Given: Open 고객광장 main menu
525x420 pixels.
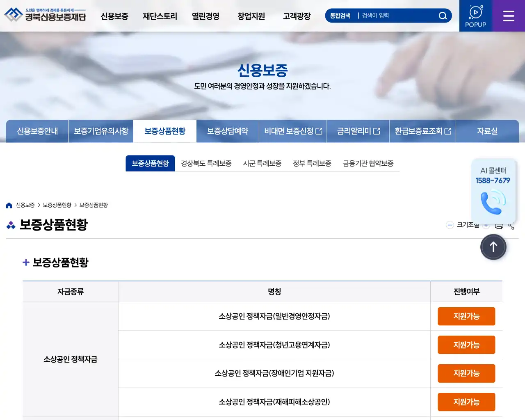Looking at the screenshot, I should pos(297,16).
